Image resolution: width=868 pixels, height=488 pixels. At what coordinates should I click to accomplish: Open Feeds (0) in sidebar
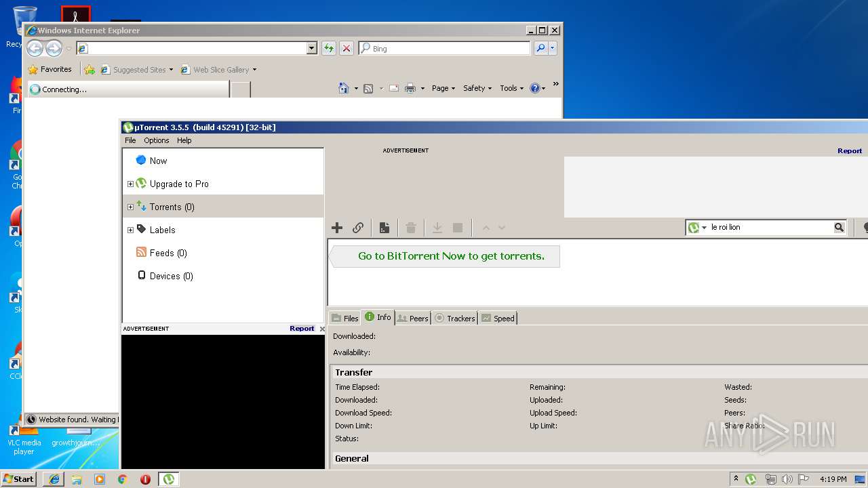point(168,253)
